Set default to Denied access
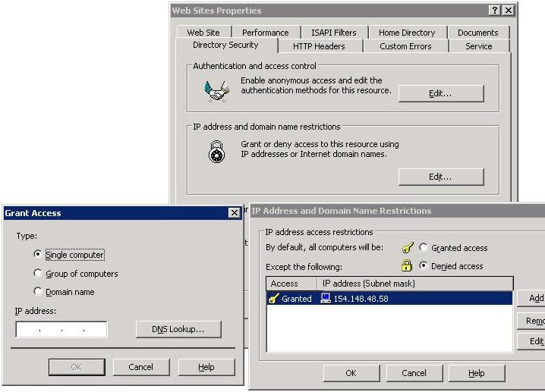 [x=424, y=266]
